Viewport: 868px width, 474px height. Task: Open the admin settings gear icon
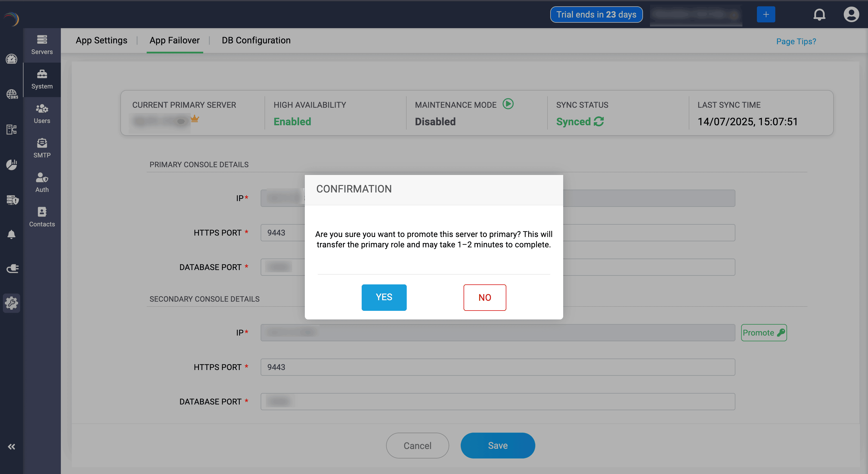pos(11,303)
